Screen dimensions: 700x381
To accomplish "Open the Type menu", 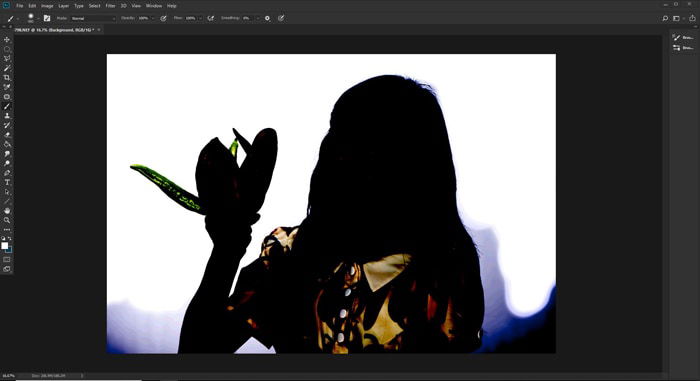I will [79, 6].
